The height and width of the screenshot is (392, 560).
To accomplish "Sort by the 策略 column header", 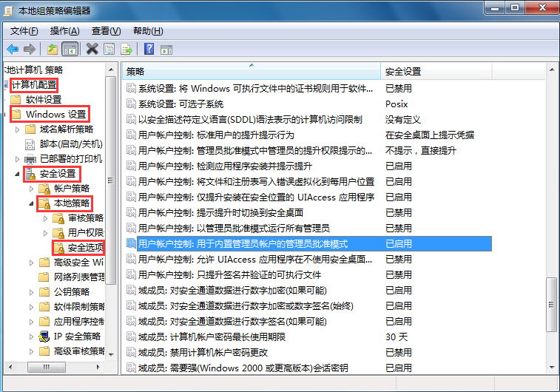I will point(252,72).
